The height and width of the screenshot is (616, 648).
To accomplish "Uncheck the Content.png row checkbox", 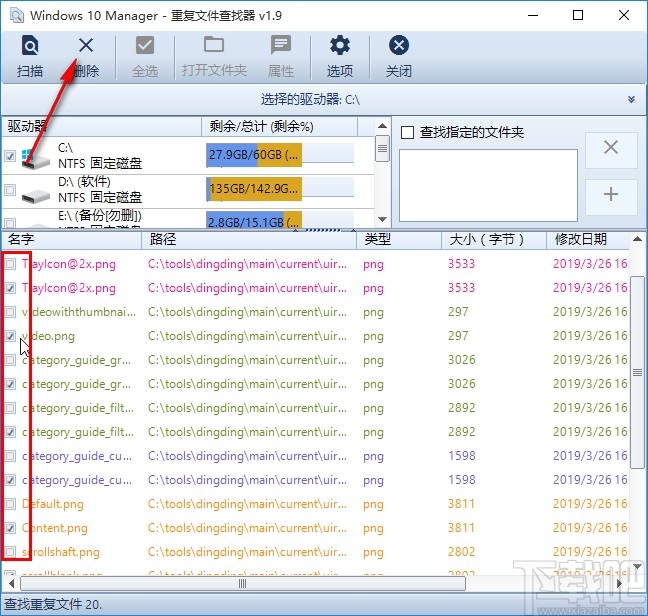I will point(10,528).
